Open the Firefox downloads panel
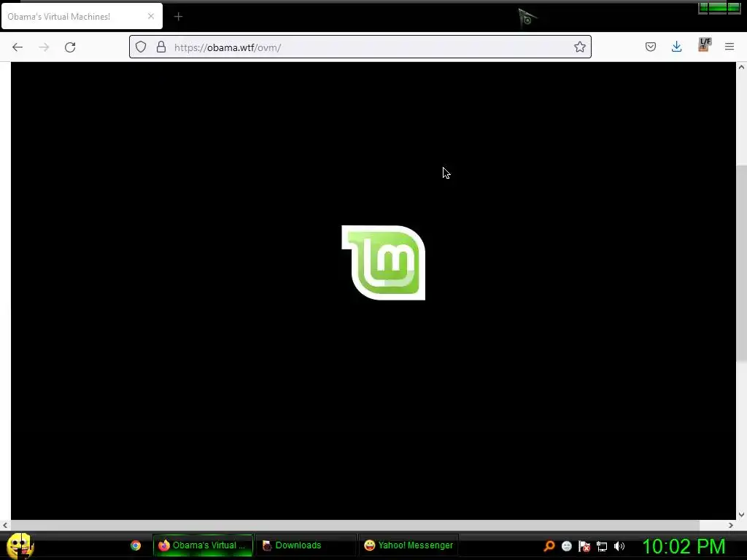This screenshot has width=747, height=560. (676, 47)
